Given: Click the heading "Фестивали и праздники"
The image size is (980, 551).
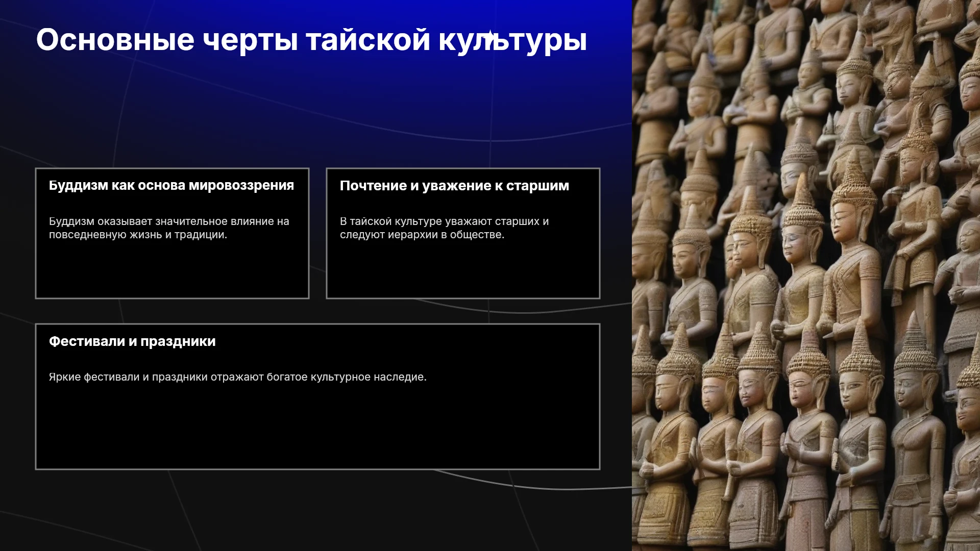Looking at the screenshot, I should pos(132,341).
